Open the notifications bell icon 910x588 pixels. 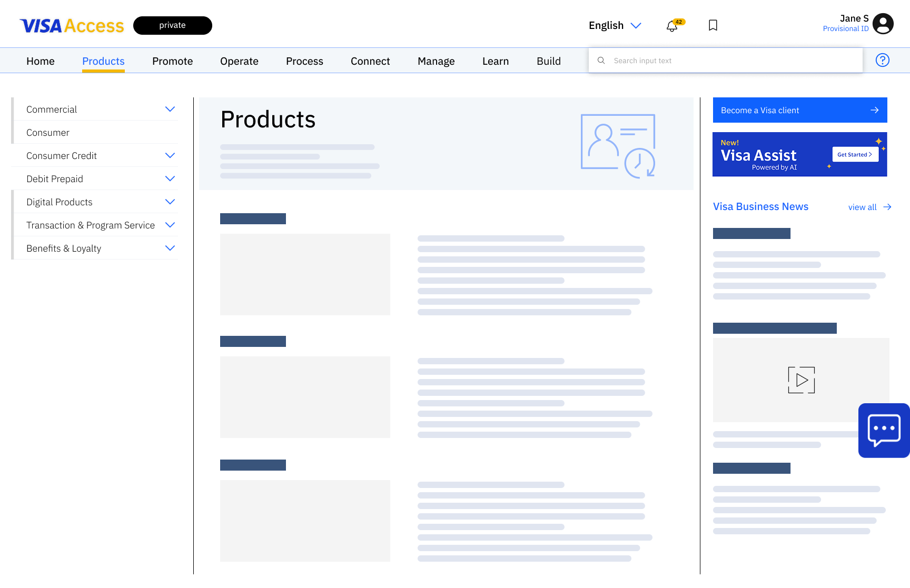tap(672, 26)
